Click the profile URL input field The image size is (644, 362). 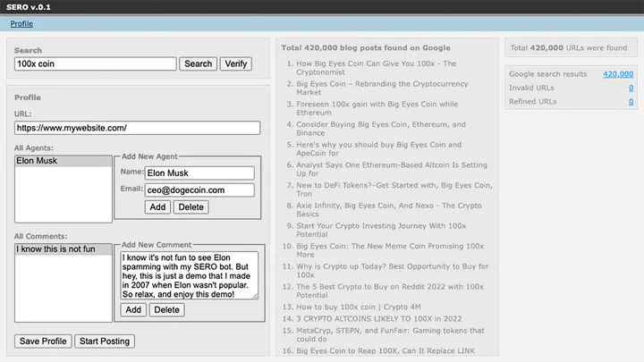[x=137, y=128]
